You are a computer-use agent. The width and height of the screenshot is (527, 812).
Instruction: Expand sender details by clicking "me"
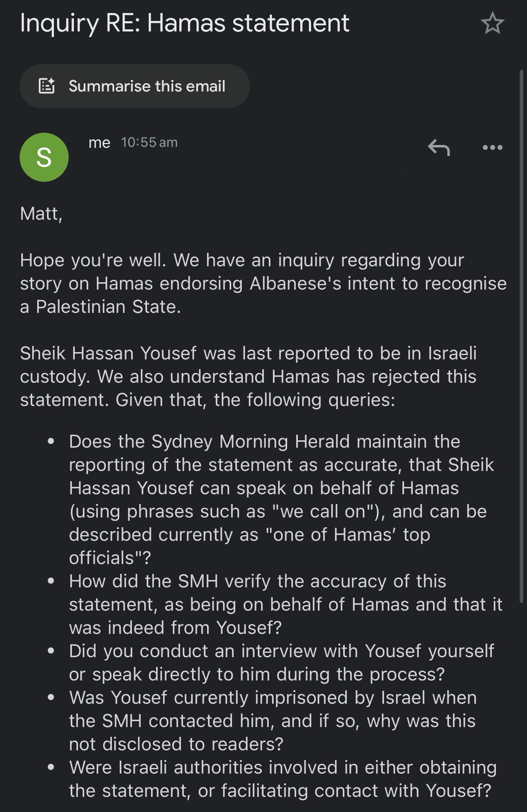pyautogui.click(x=99, y=143)
